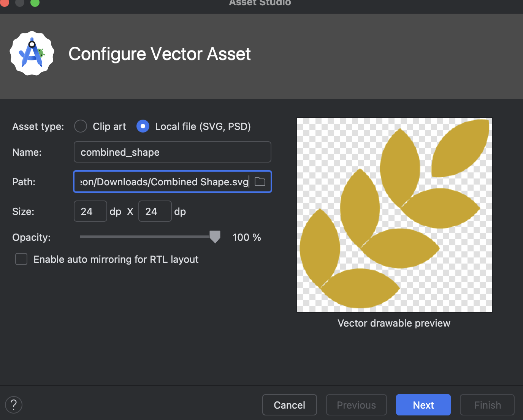The width and height of the screenshot is (523, 420).
Task: Click the width size field
Action: [90, 212]
